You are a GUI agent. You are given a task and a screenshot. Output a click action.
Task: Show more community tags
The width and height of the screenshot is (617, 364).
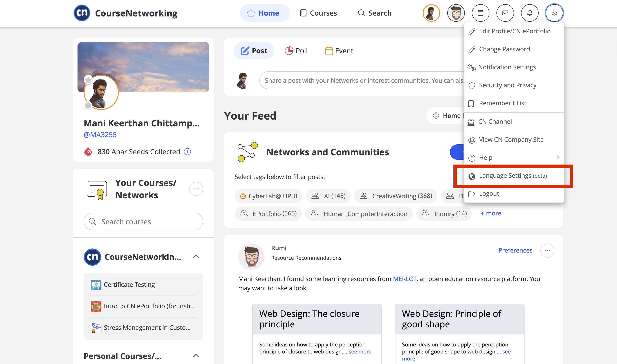pos(491,213)
